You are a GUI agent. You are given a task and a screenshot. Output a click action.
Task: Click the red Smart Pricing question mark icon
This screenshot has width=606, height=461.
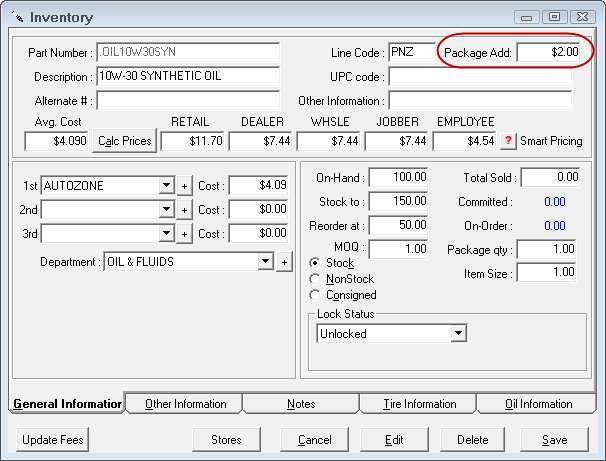(x=507, y=142)
